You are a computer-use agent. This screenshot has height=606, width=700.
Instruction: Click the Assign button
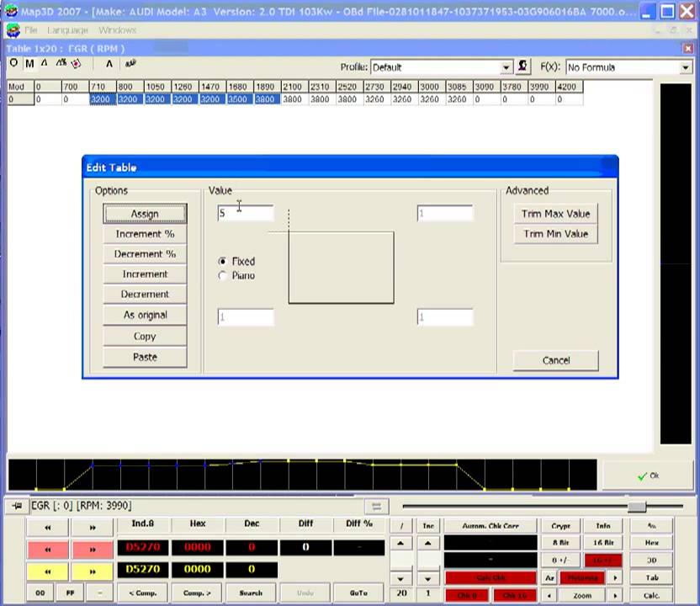[145, 214]
